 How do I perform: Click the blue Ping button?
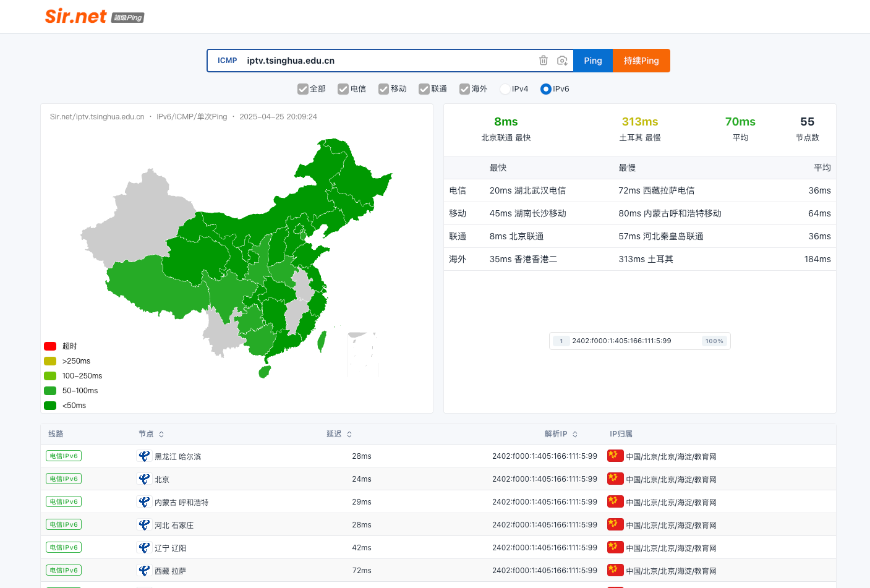(593, 61)
